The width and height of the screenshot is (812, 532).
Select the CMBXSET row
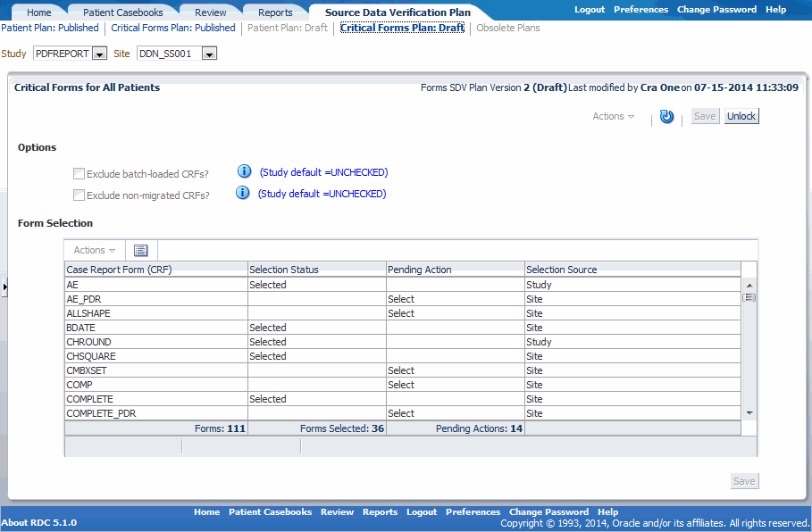(402, 370)
